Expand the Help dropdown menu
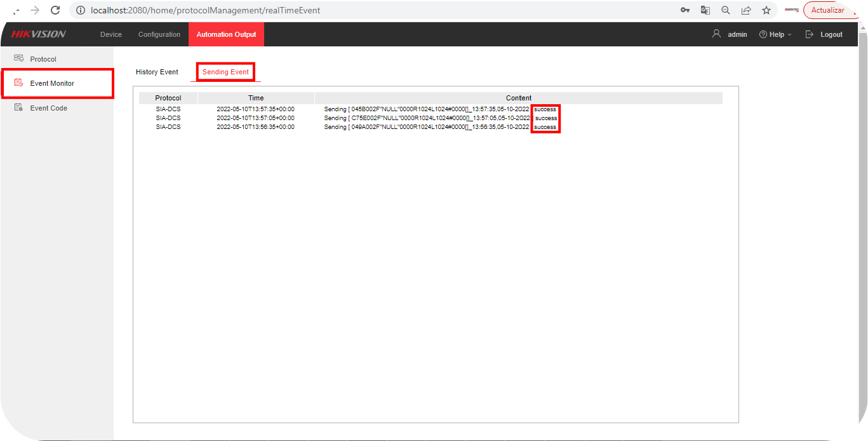This screenshot has width=868, height=441. (776, 34)
